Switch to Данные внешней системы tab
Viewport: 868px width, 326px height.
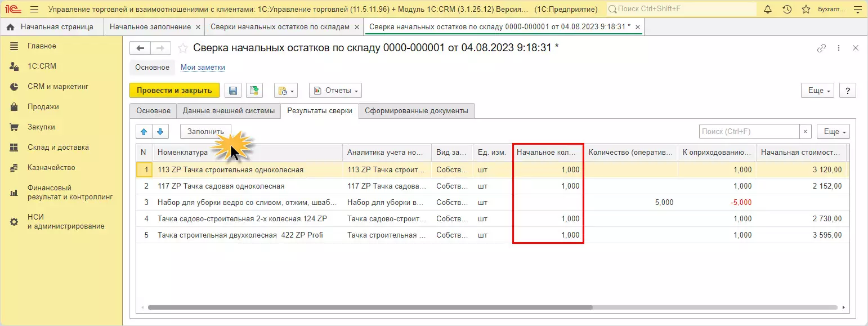[x=229, y=111]
